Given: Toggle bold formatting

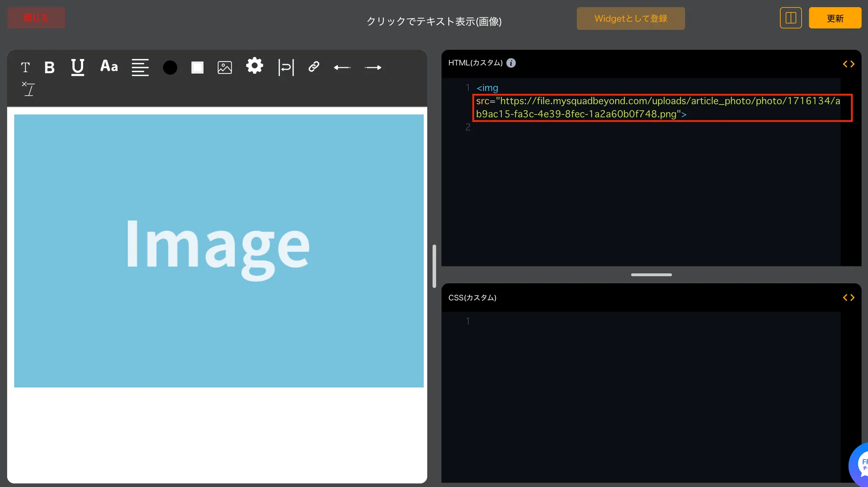Looking at the screenshot, I should [x=50, y=67].
